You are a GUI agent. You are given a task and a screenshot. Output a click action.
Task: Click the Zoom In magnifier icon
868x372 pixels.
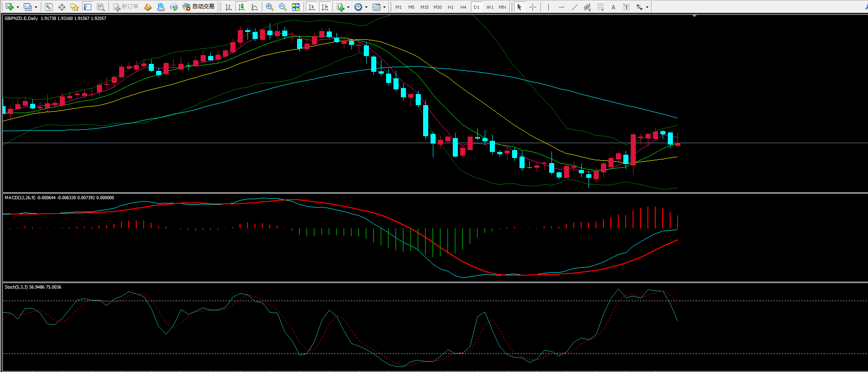[x=269, y=7]
